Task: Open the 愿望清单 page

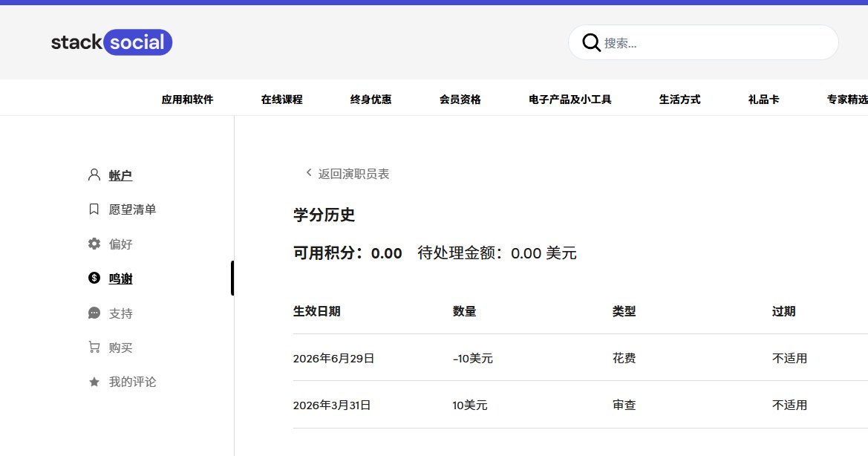Action: [132, 209]
